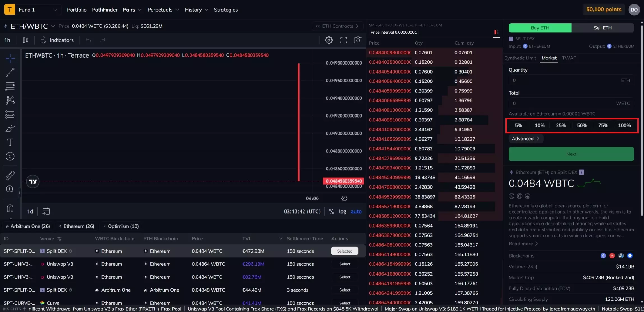Filter venues by Optimism (10)
644x312 pixels.
121,226
